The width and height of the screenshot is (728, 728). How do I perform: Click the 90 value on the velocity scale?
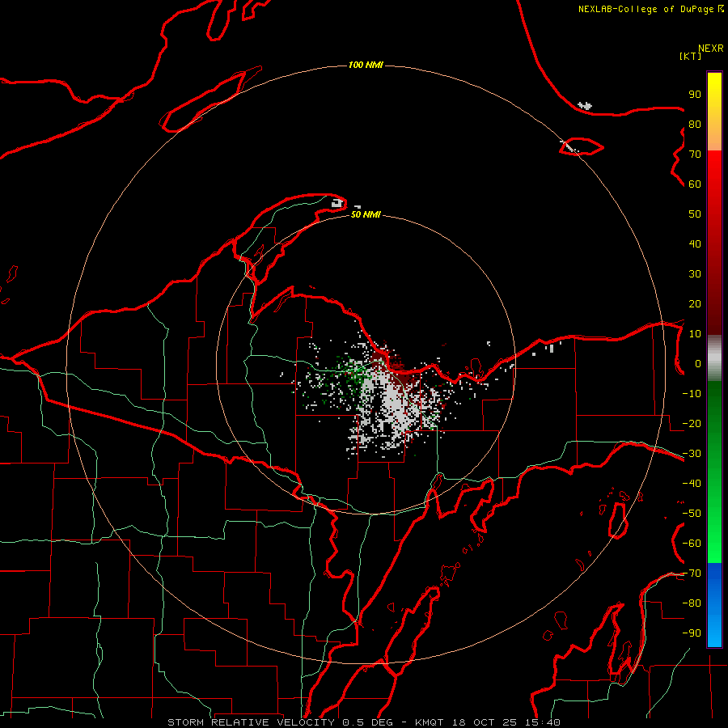(x=695, y=95)
